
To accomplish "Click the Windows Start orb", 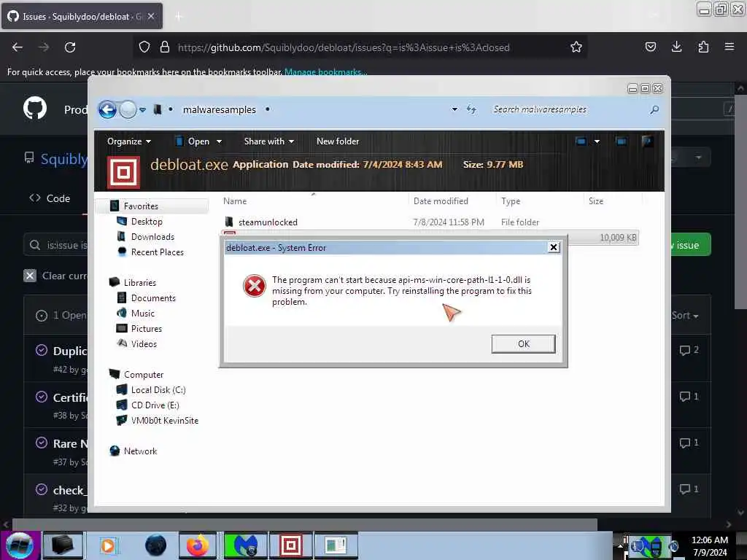I will 20,545.
